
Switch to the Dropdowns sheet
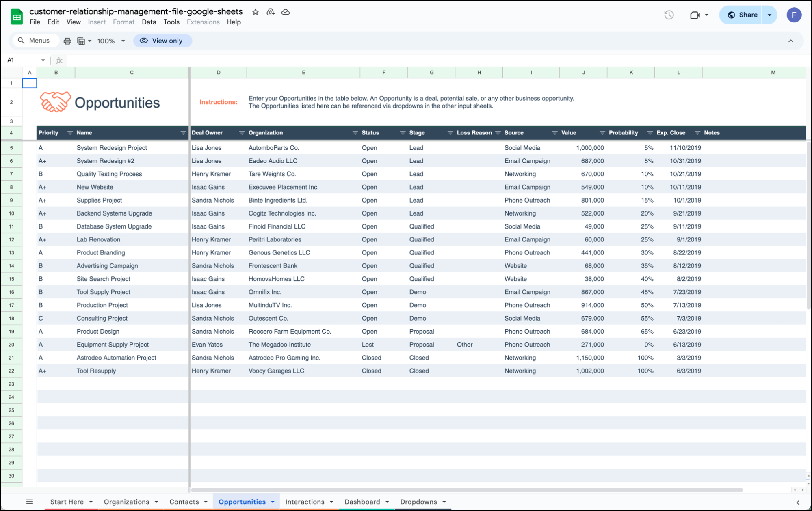pos(418,502)
